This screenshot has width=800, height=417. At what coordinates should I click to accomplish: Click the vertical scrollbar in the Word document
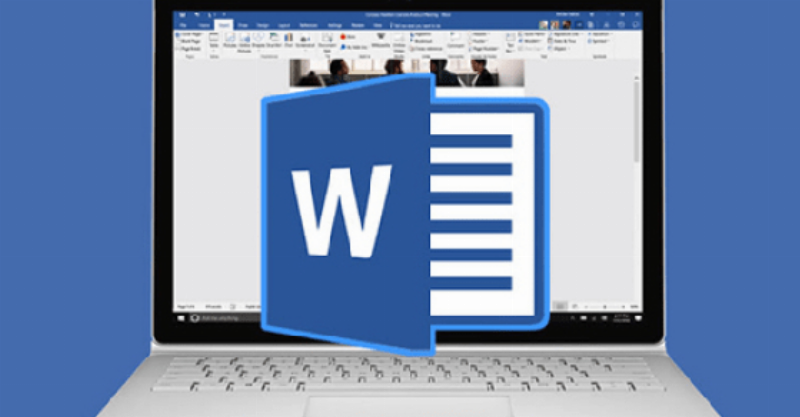click(x=636, y=120)
